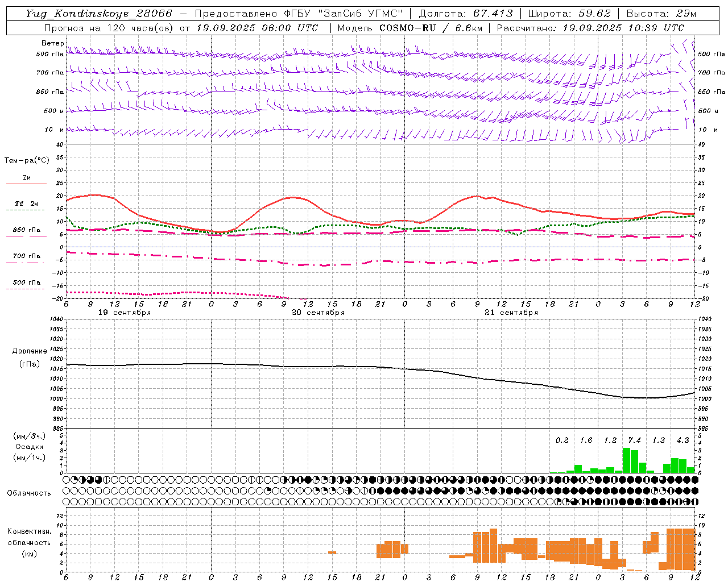Click the 700 гПа temperature legend entry
This screenshot has width=728, height=582.
click(x=26, y=256)
